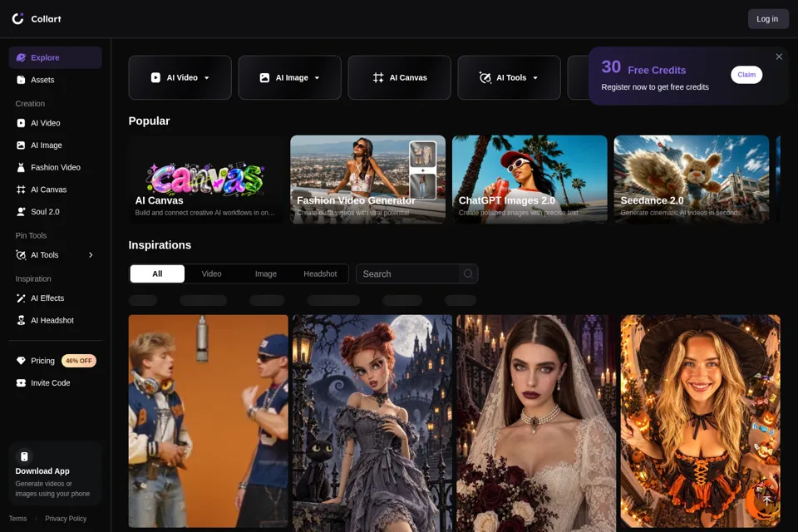Open the Explore page in sidebar
This screenshot has height=532, width=798.
(55, 57)
